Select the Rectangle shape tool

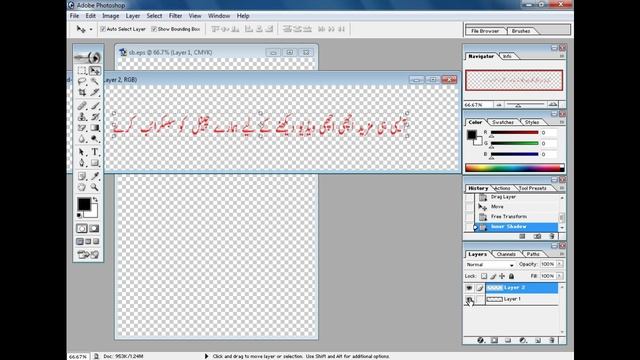coord(95,163)
